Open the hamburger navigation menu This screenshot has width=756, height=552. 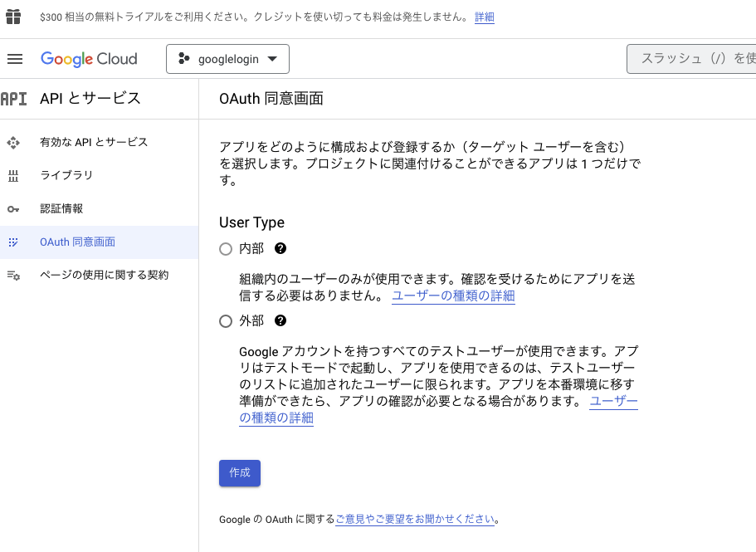[15, 59]
